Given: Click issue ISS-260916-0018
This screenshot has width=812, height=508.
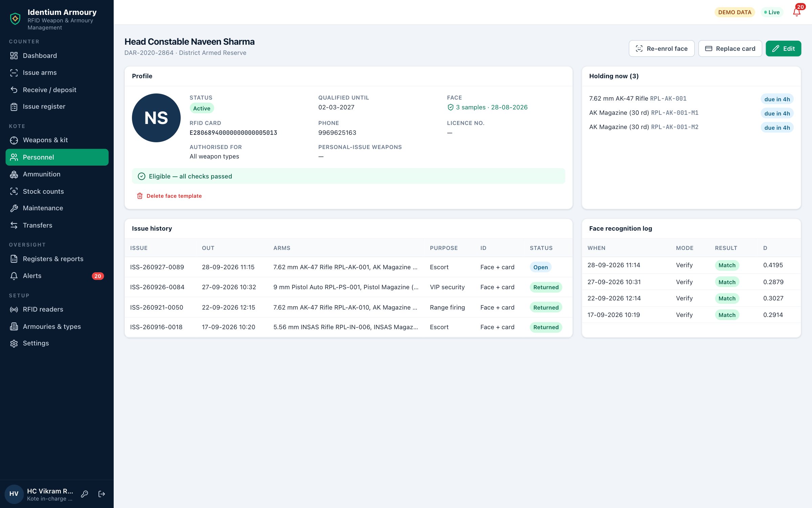Looking at the screenshot, I should click(x=156, y=327).
